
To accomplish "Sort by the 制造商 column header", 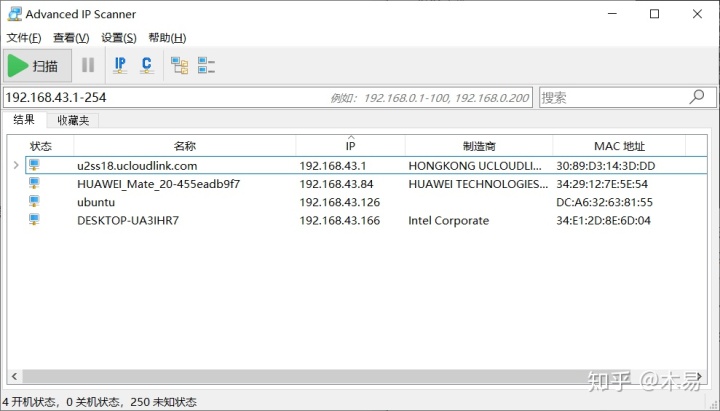I will click(x=479, y=146).
